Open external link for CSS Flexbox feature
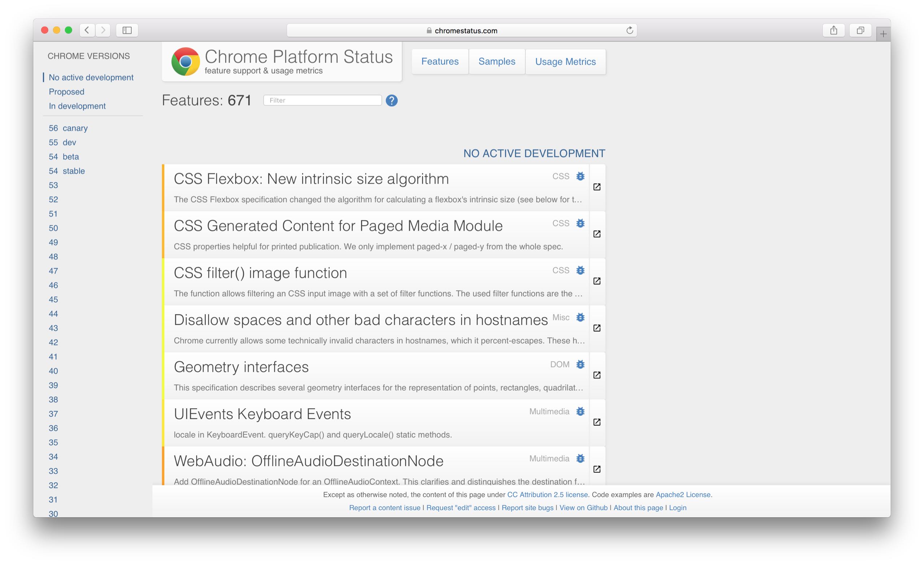The height and width of the screenshot is (565, 924). (597, 187)
